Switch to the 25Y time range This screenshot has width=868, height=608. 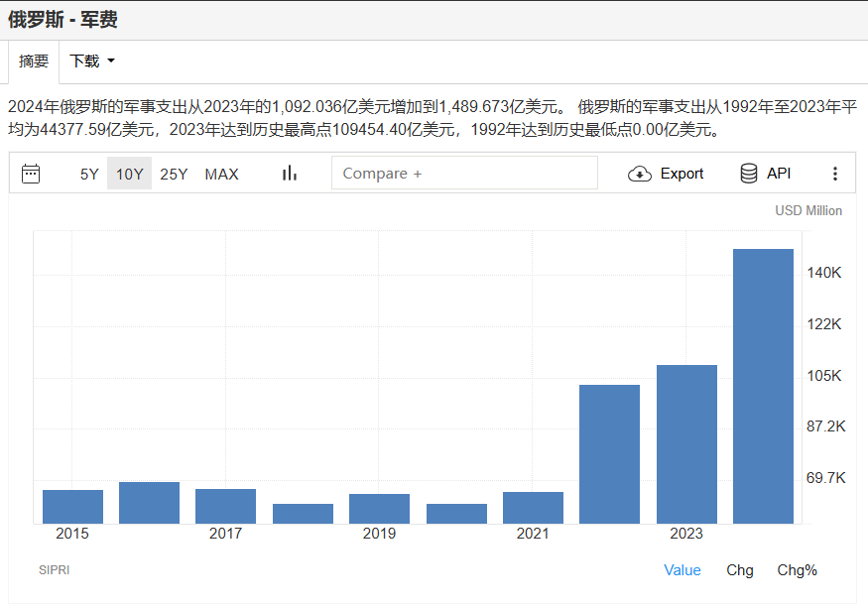174,174
